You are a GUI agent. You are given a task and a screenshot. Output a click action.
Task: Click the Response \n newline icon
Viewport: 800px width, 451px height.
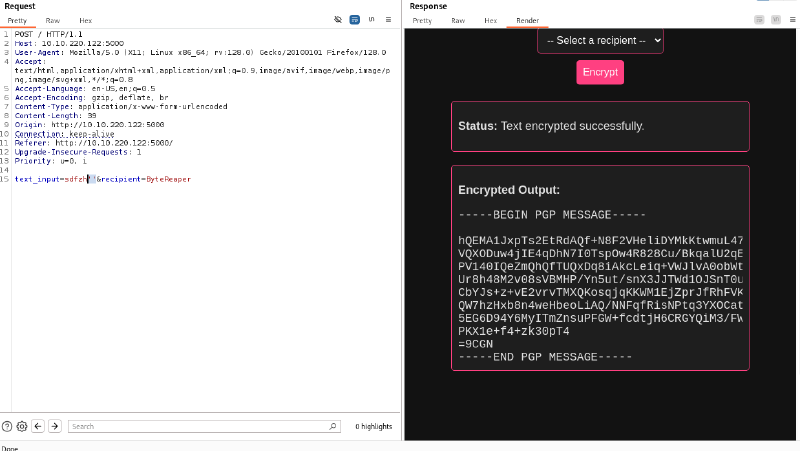pos(775,20)
